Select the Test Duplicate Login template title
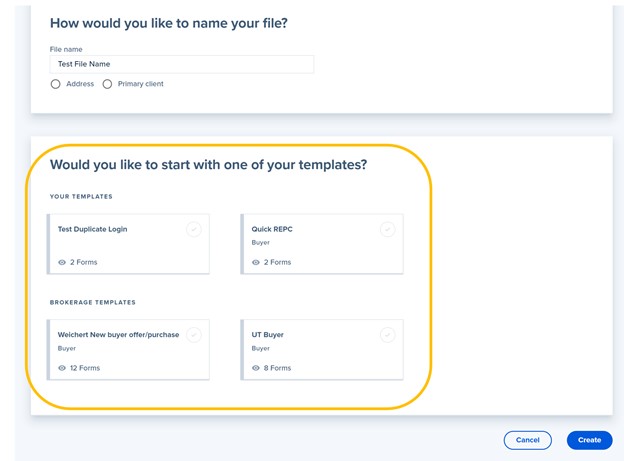This screenshot has height=461, width=624. click(x=92, y=229)
